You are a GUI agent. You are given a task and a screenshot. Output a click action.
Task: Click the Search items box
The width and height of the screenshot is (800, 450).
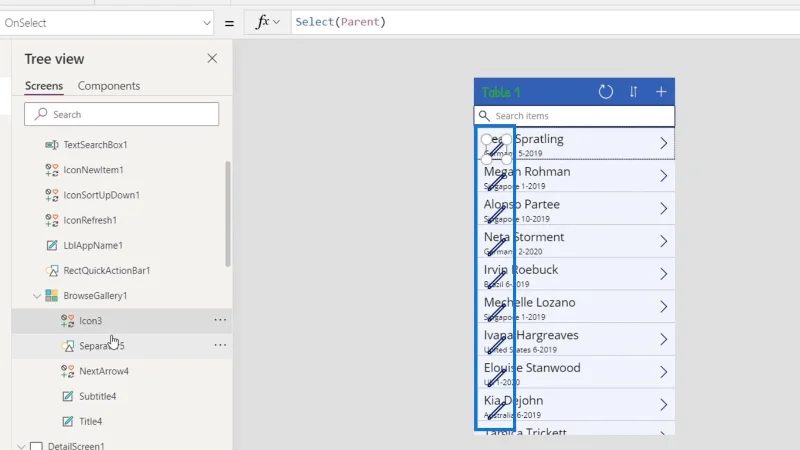pos(574,116)
